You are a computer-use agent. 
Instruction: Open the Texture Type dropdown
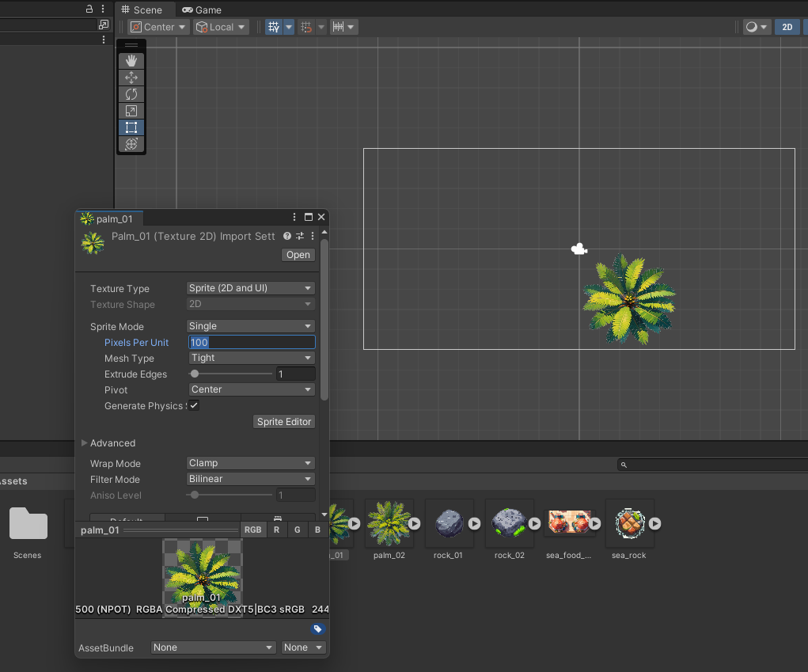(x=250, y=288)
